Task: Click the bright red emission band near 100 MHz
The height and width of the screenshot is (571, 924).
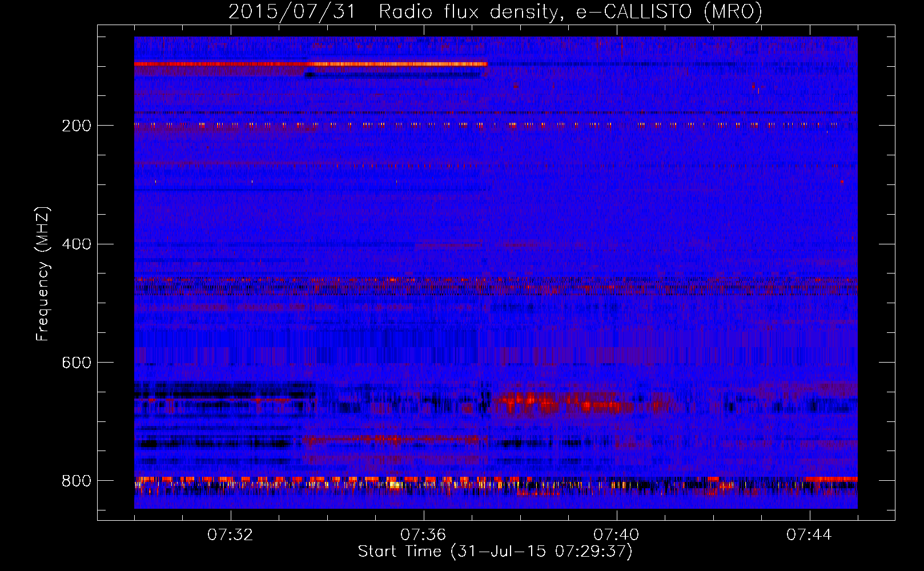Action: [x=311, y=64]
